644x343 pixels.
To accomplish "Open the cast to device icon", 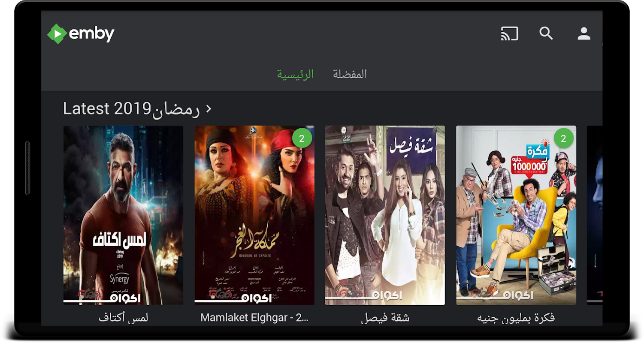I will click(x=509, y=33).
